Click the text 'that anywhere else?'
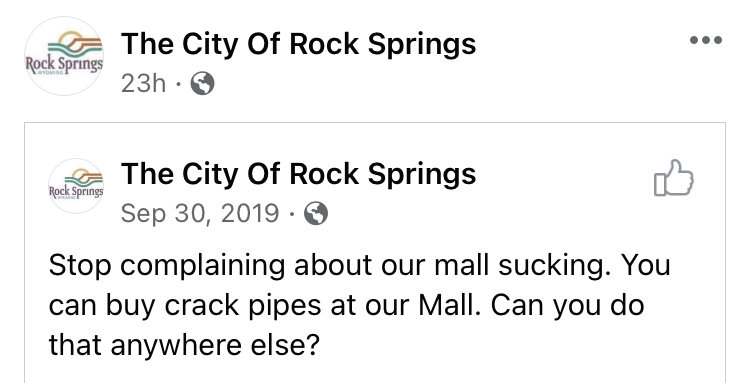 184,345
